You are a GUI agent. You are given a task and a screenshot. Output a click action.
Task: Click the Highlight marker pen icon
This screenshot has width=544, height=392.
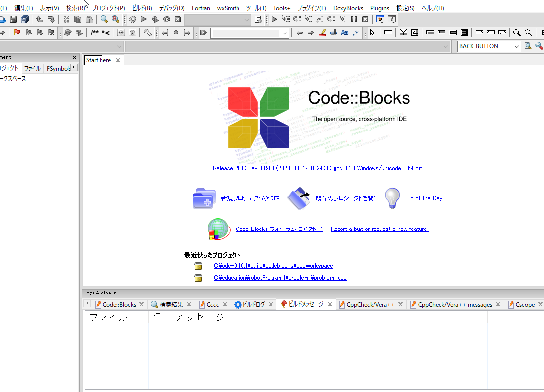pyautogui.click(x=323, y=33)
